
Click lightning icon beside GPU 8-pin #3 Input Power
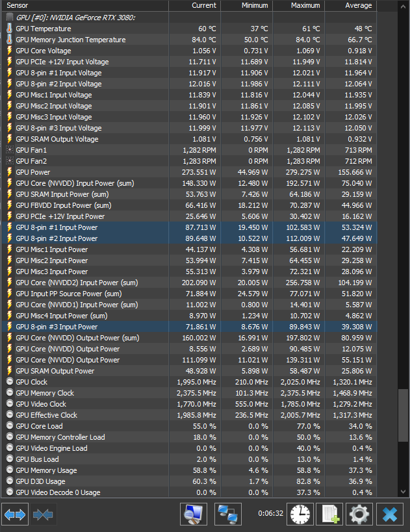click(10, 326)
